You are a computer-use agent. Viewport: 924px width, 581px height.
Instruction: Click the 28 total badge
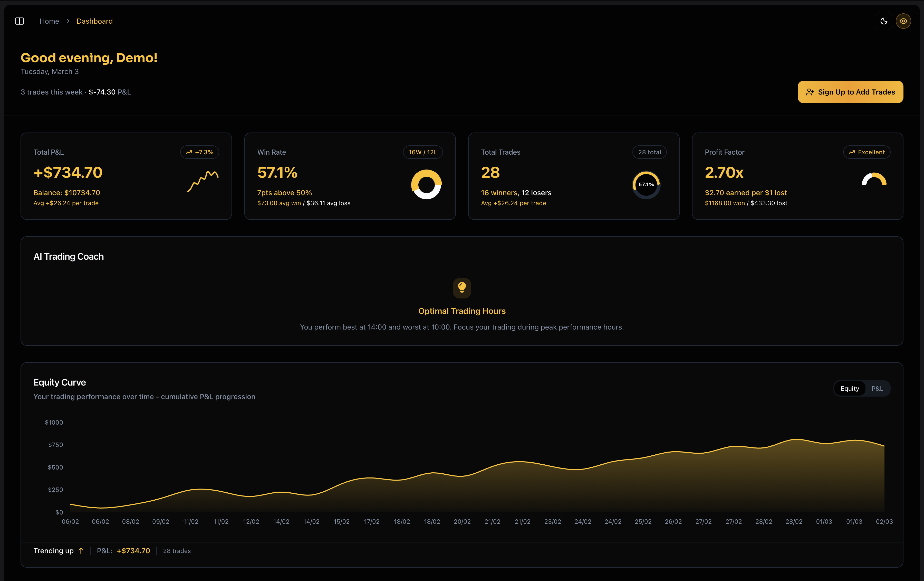[649, 152]
